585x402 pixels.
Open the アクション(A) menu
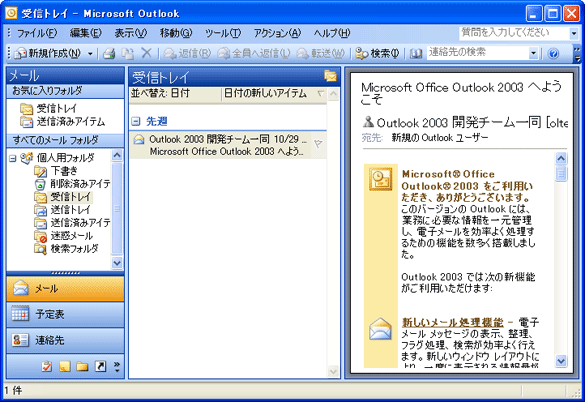pyautogui.click(x=277, y=33)
